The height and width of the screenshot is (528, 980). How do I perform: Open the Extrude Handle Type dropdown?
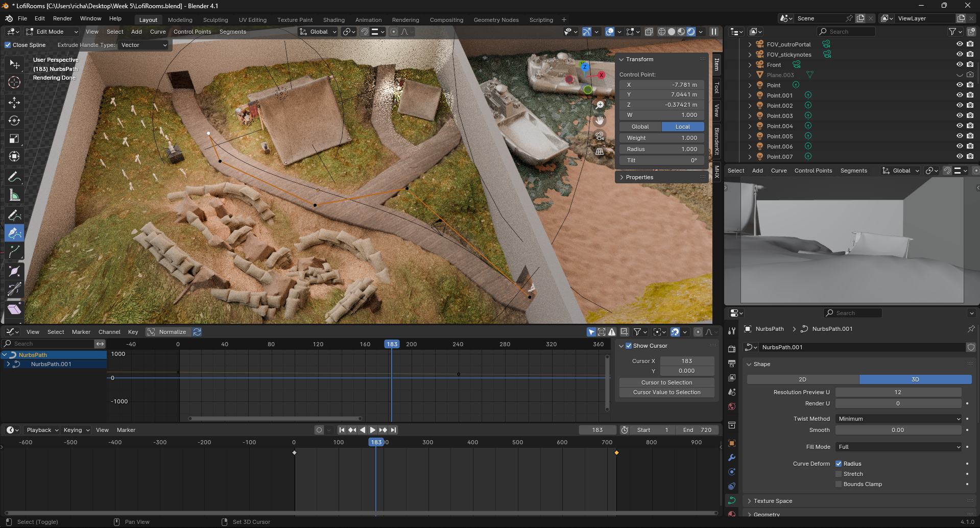point(144,45)
